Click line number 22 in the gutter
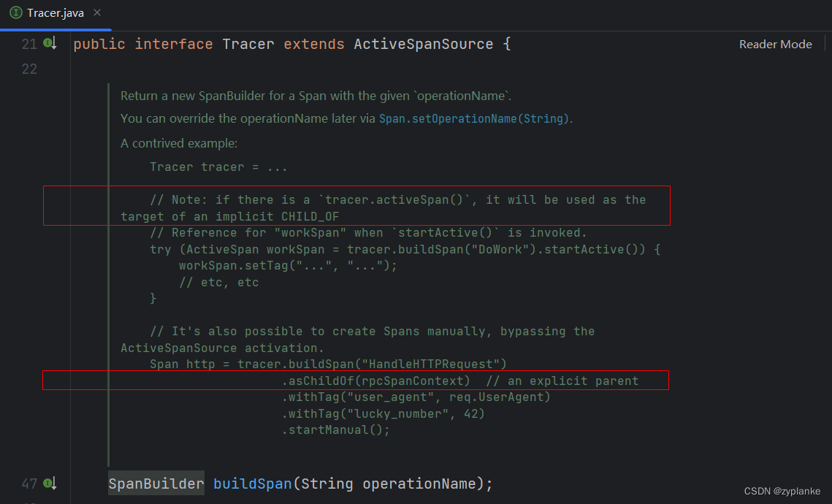 tap(29, 69)
